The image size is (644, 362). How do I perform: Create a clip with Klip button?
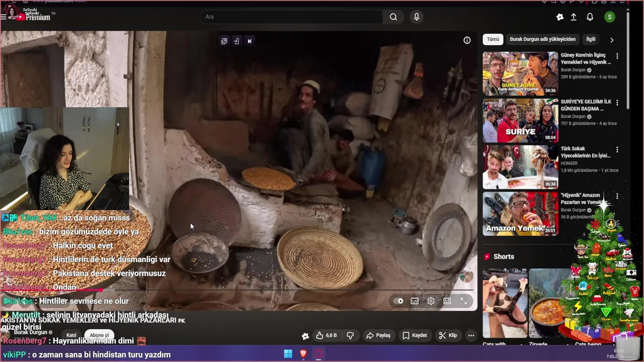448,335
